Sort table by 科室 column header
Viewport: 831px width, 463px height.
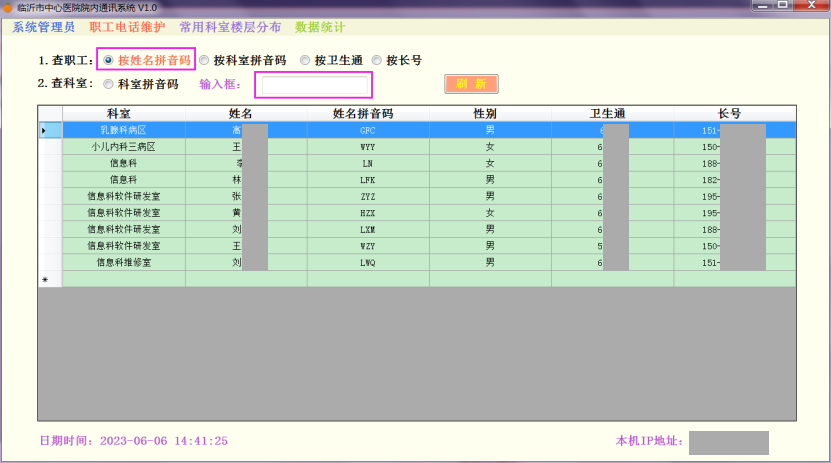pyautogui.click(x=123, y=113)
